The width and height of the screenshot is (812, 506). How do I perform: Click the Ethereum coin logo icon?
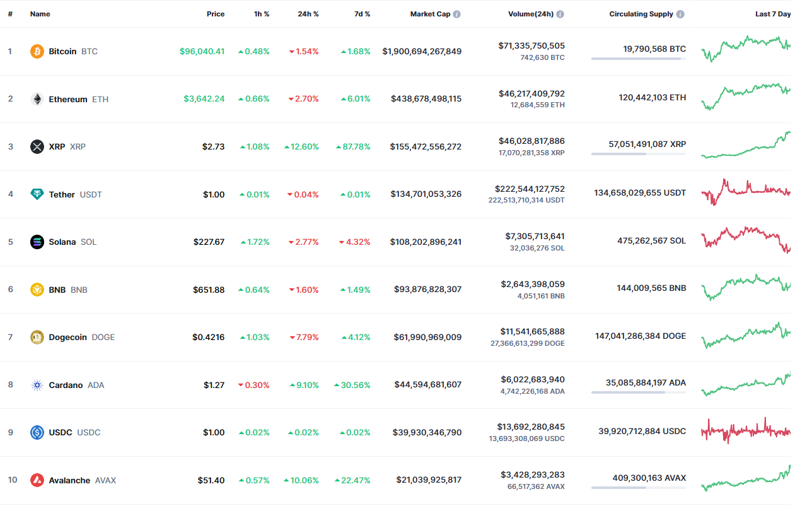[37, 99]
